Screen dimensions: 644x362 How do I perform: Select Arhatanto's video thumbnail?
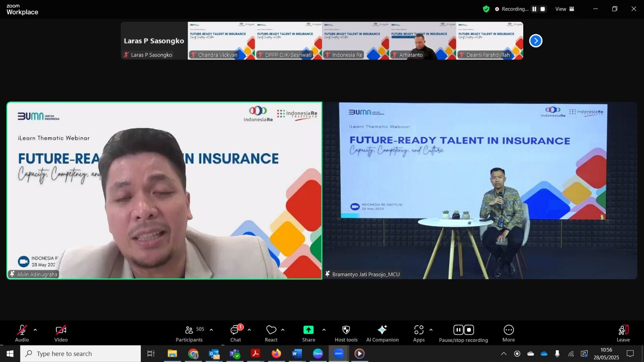coord(422,41)
